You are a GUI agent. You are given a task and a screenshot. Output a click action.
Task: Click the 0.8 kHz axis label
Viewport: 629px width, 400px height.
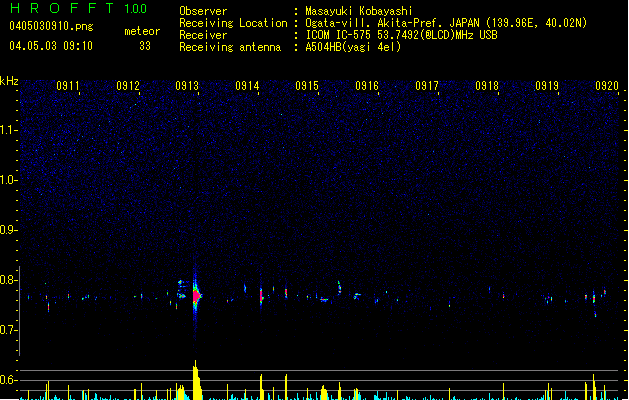tap(9, 280)
